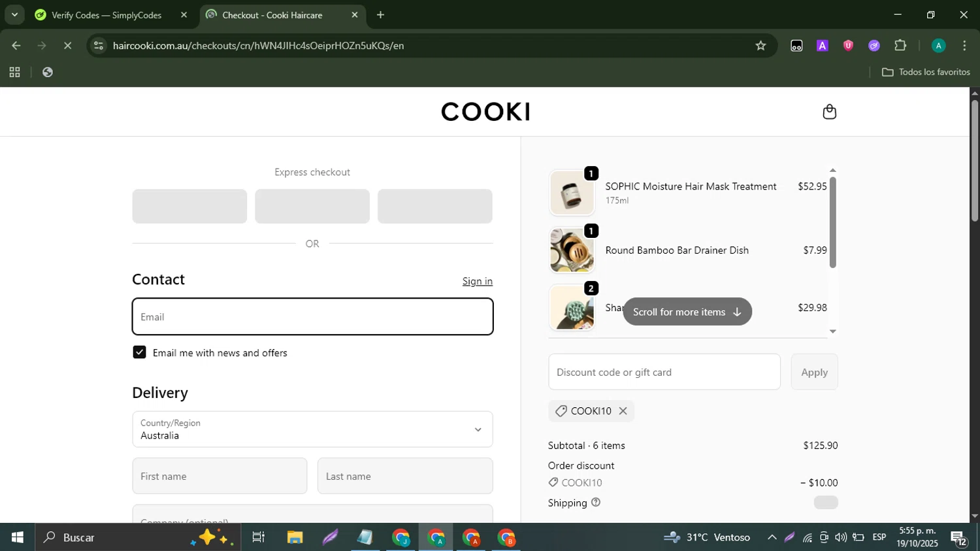Click the Email input field
This screenshot has height=551, width=980.
312,317
